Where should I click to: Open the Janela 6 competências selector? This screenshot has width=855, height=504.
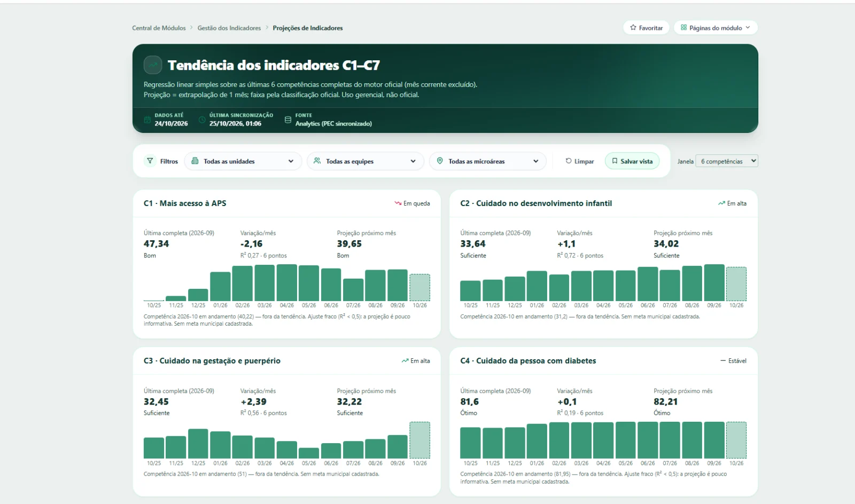click(727, 161)
